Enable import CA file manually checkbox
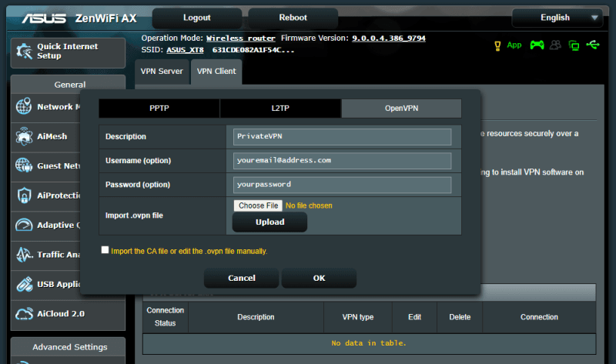 [105, 250]
